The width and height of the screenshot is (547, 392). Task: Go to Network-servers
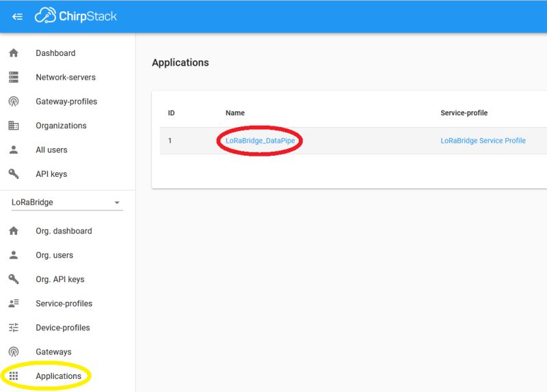tap(66, 77)
